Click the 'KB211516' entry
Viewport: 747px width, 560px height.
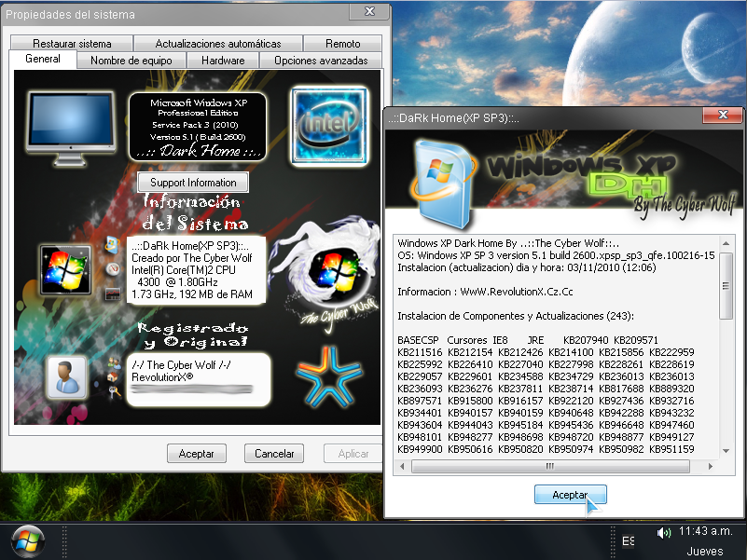pos(420,352)
